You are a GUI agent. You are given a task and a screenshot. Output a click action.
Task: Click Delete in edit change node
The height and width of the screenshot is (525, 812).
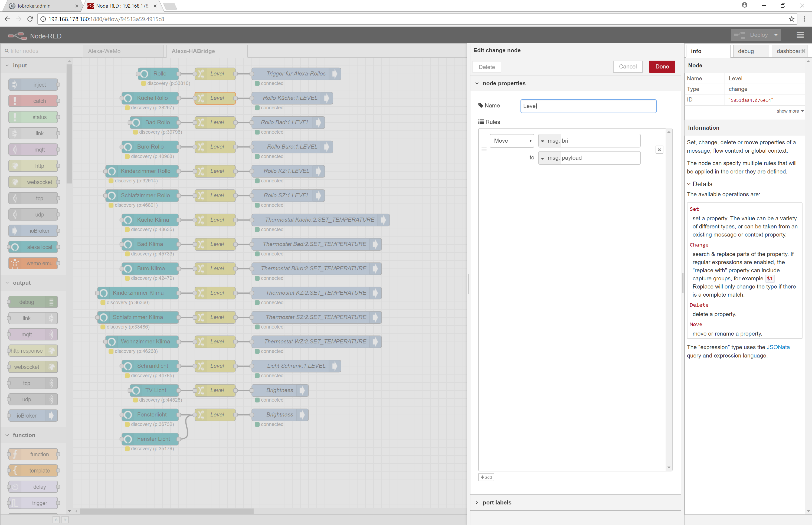click(x=486, y=67)
